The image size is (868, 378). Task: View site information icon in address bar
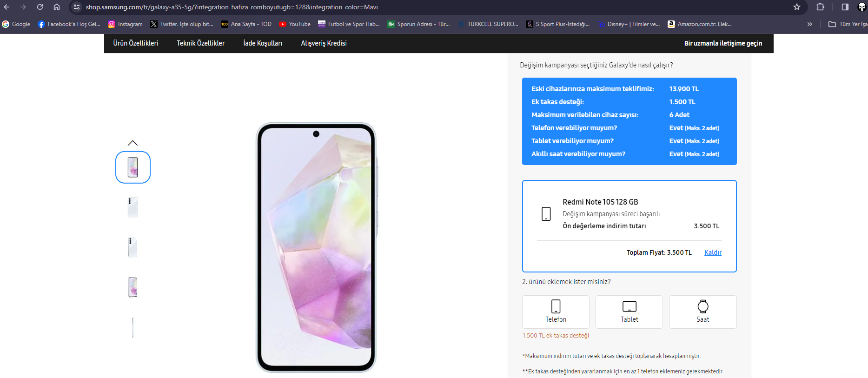pyautogui.click(x=77, y=7)
